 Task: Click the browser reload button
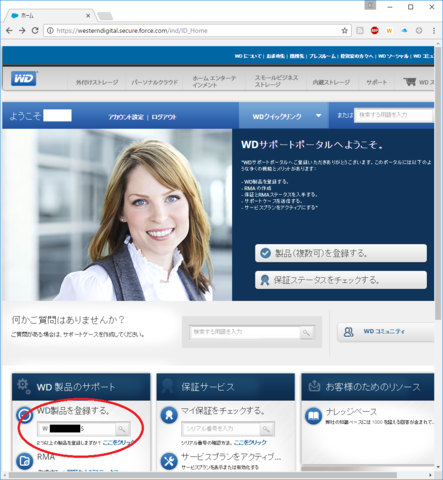(35, 31)
